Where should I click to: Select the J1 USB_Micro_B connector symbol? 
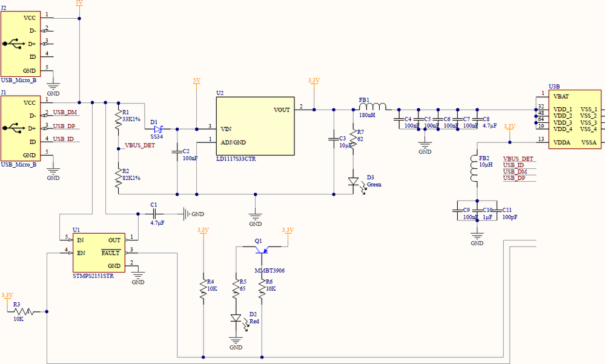pyautogui.click(x=21, y=128)
